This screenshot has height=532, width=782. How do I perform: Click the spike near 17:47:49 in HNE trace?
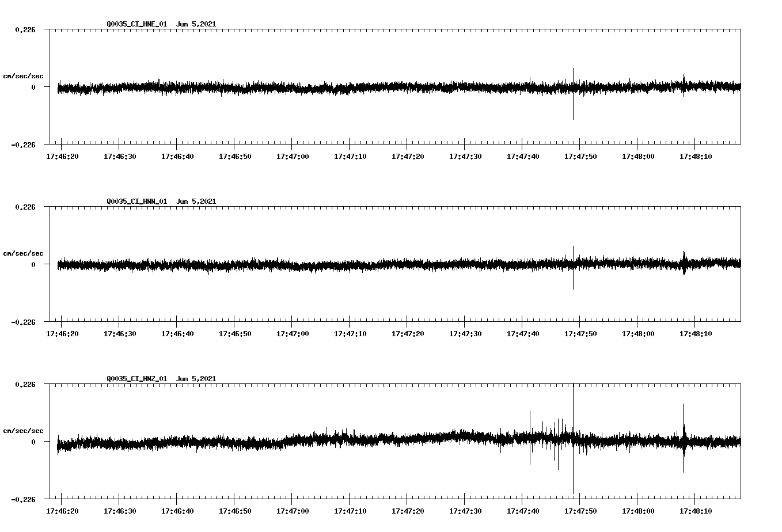pyautogui.click(x=573, y=94)
